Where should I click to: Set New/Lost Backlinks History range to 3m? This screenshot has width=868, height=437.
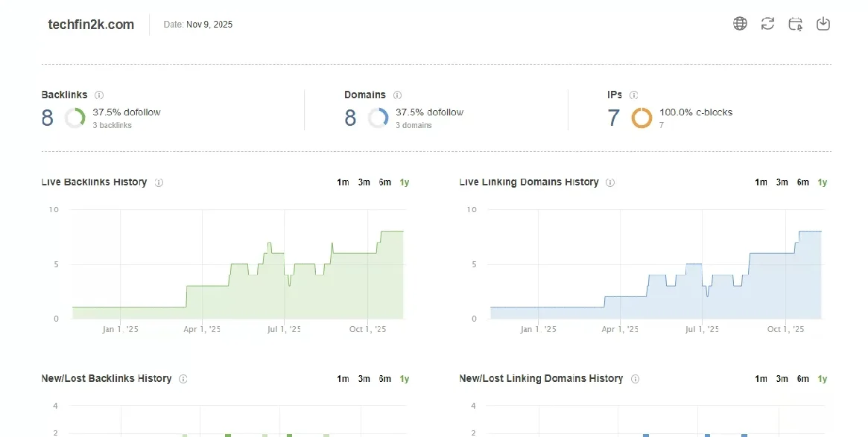click(x=364, y=379)
